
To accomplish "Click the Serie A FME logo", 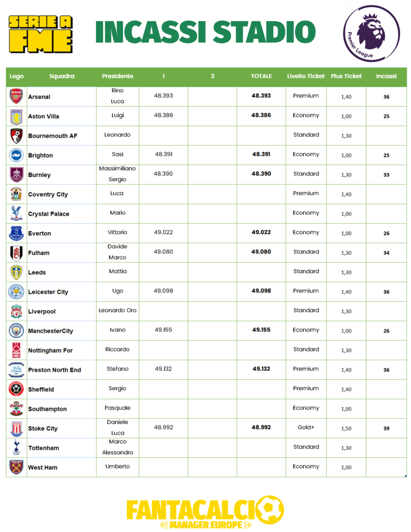I will [x=41, y=33].
